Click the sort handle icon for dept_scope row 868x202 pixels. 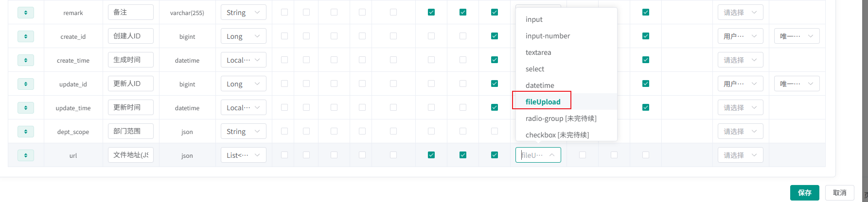pos(26,132)
